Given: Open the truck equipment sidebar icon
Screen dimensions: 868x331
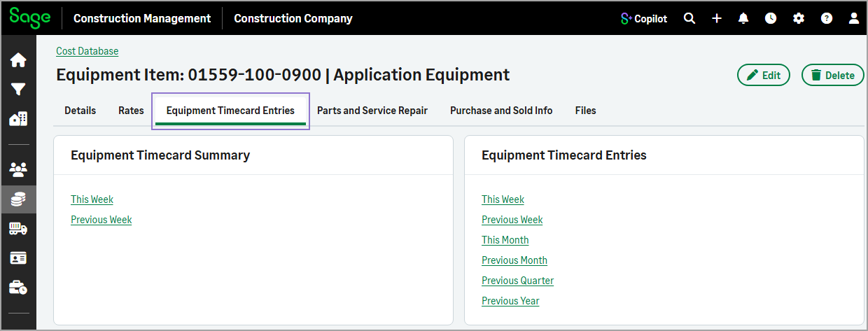Looking at the screenshot, I should click(x=18, y=229).
